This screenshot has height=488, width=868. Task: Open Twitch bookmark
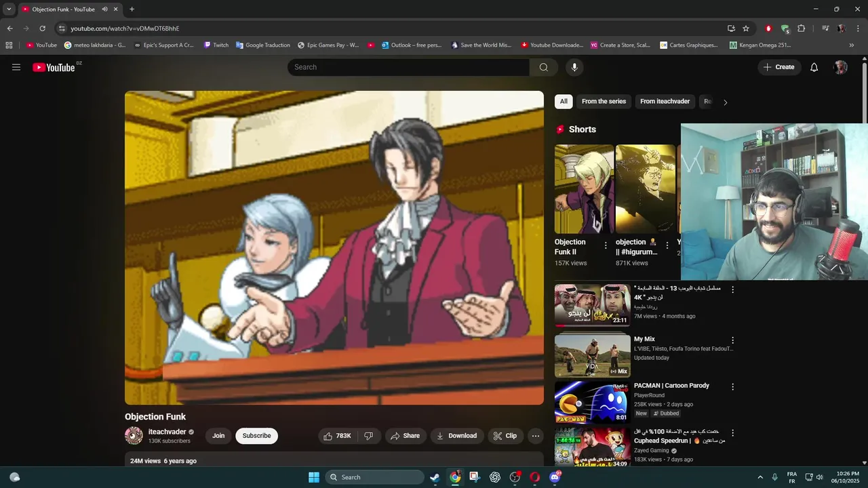point(217,45)
